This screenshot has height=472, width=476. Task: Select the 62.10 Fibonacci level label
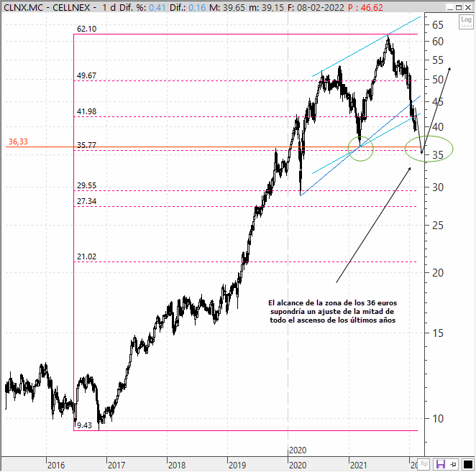point(86,29)
